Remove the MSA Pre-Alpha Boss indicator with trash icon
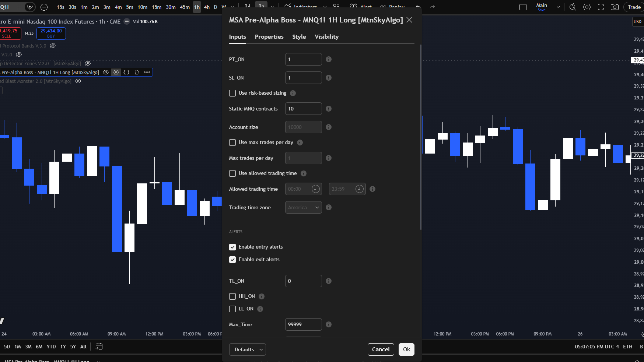 137,72
